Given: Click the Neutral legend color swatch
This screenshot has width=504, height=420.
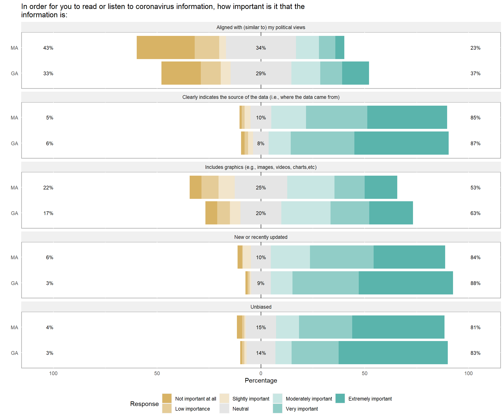Looking at the screenshot, I should (x=224, y=408).
